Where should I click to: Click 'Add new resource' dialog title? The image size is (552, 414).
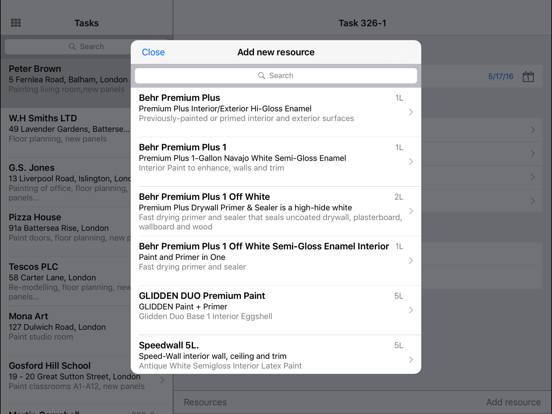tap(276, 52)
